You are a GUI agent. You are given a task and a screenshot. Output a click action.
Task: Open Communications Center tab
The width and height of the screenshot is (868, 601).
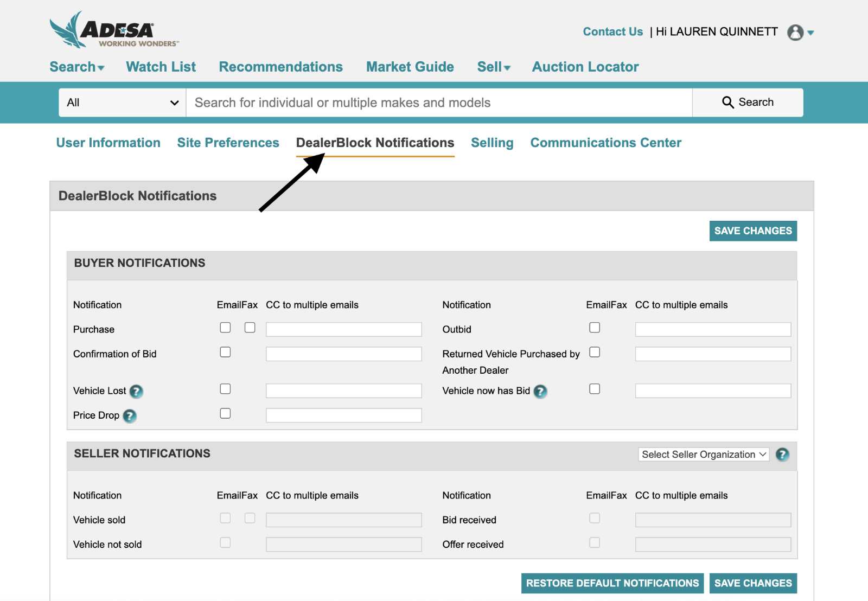point(606,143)
